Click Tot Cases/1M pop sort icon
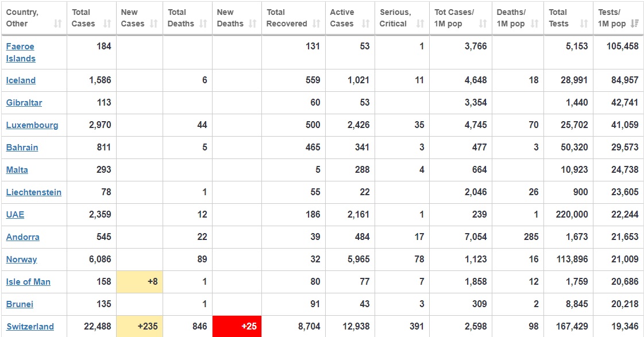This screenshot has width=644, height=337. coord(483,24)
